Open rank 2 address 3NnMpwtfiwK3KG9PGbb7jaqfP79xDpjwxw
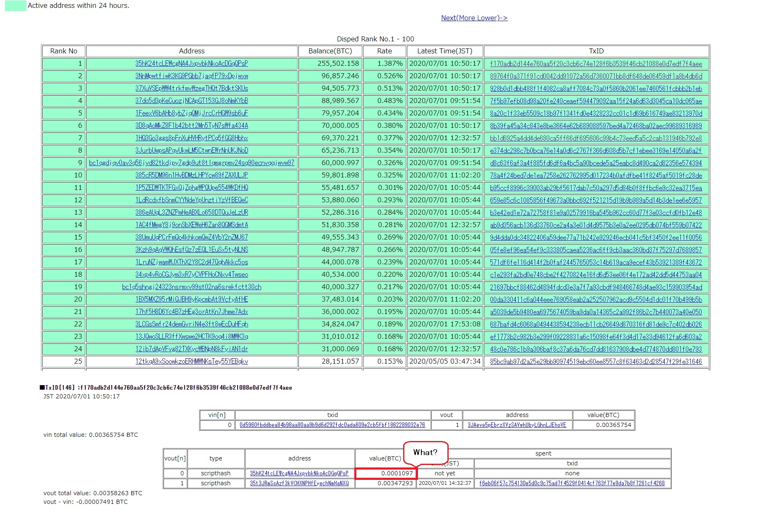 tap(192, 76)
